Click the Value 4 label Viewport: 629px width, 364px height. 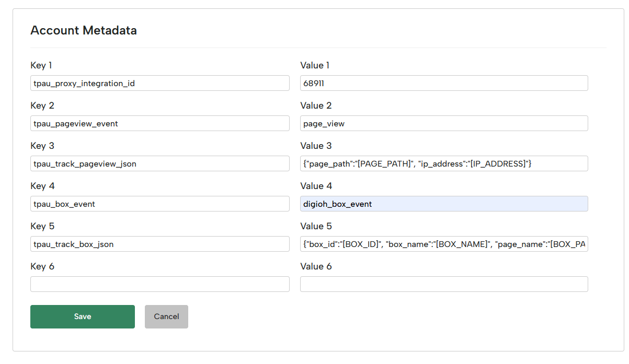point(316,186)
